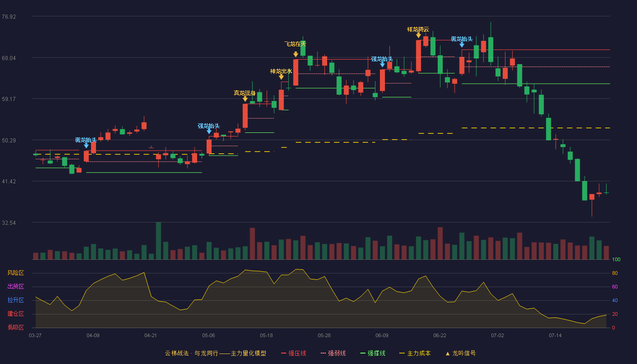The width and height of the screenshot is (637, 364).
Task: Click the yellow arrow under 真龙现身
Action: (x=245, y=99)
